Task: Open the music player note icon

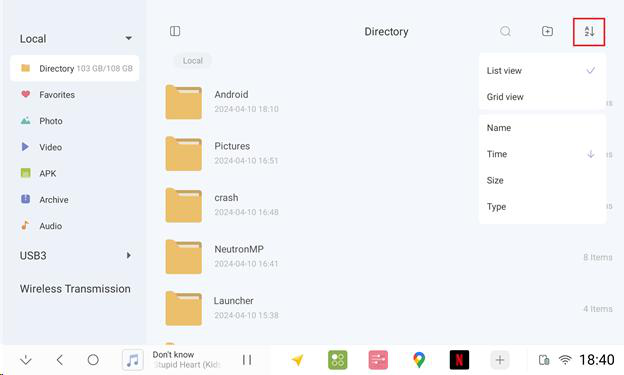Action: coord(133,360)
